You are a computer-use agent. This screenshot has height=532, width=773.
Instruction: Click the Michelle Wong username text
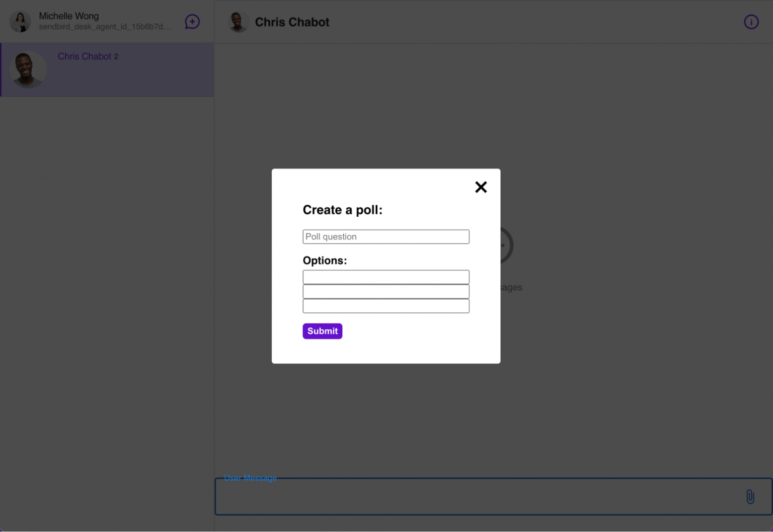(69, 16)
